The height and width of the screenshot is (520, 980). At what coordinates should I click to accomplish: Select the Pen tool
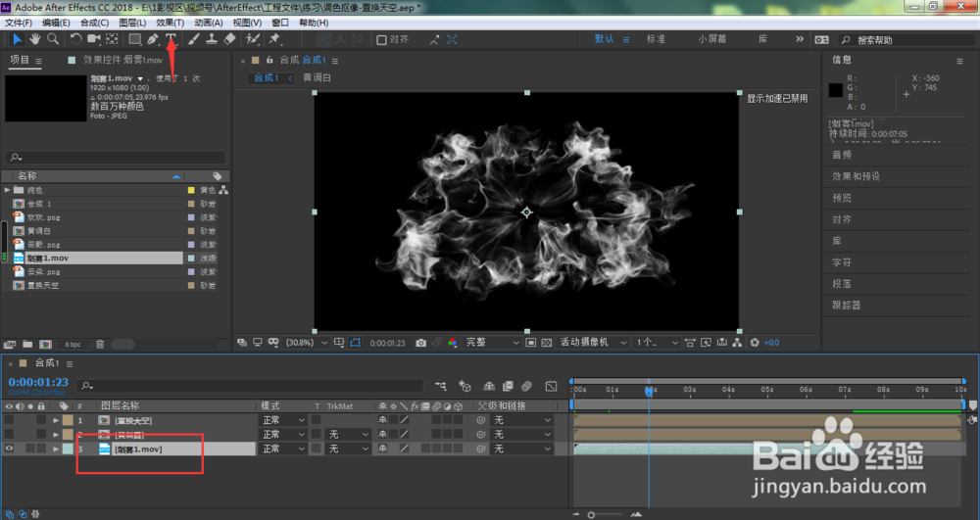pos(153,39)
